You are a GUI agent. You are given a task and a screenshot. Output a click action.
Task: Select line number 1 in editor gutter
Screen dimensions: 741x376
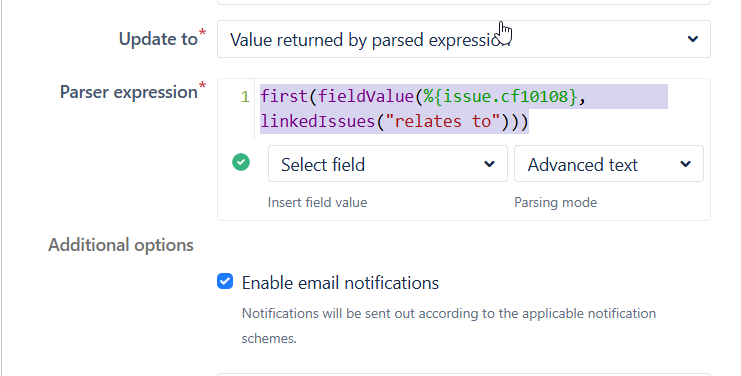point(245,97)
